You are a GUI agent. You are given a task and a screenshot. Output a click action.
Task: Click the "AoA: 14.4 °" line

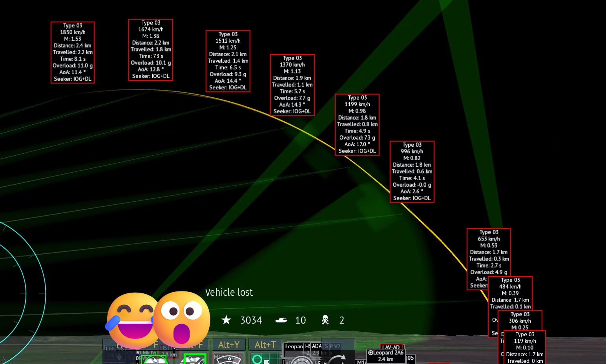click(228, 81)
